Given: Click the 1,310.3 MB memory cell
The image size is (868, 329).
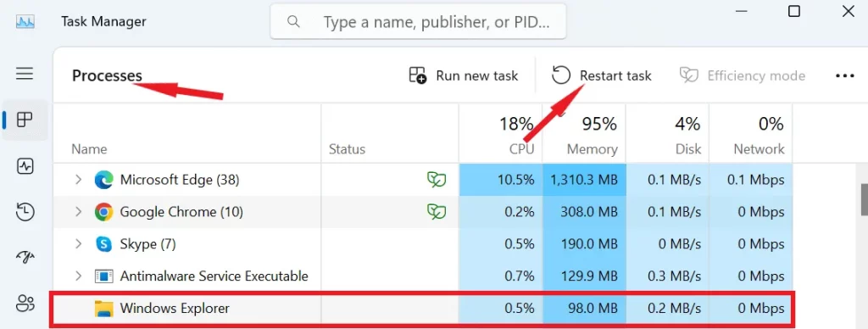Looking at the screenshot, I should (584, 180).
